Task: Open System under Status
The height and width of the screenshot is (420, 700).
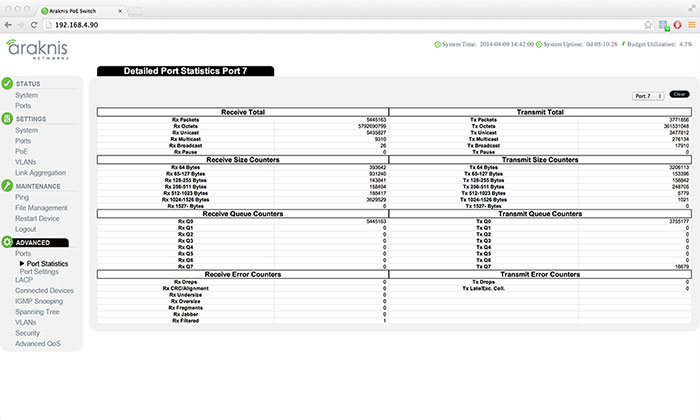Action: coord(26,95)
